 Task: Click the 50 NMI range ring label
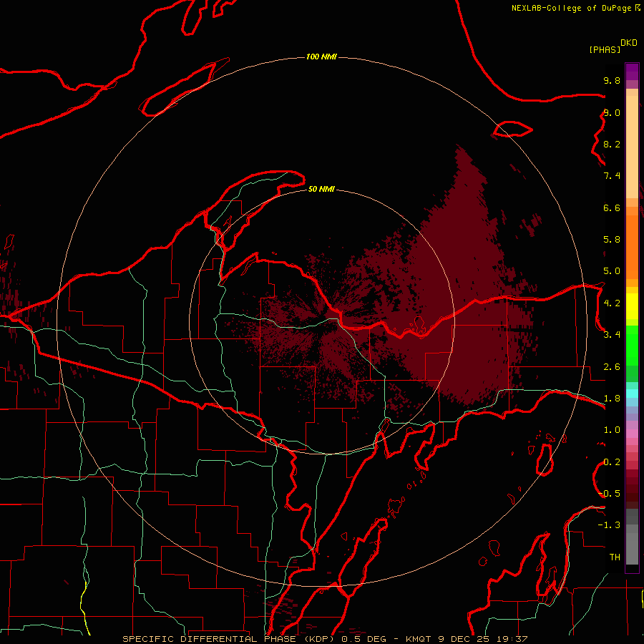point(321,189)
